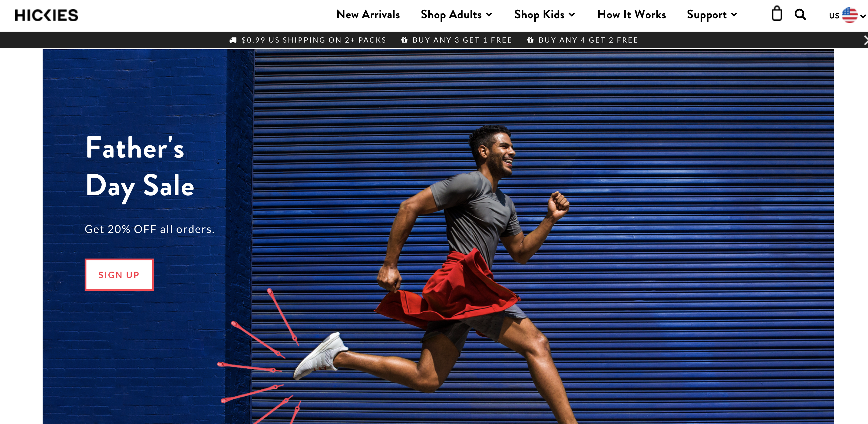Click Buy Any 3 Get 1 Free
The image size is (868, 424).
coord(462,40)
